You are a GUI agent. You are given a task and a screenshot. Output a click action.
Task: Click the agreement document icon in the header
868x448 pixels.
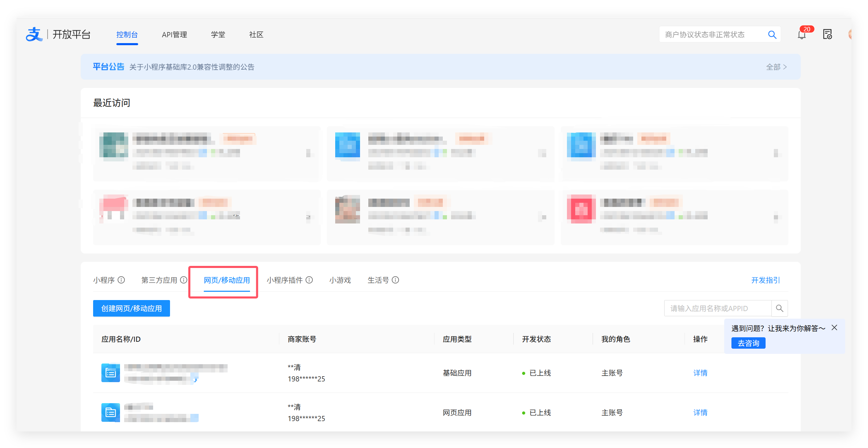[828, 34]
